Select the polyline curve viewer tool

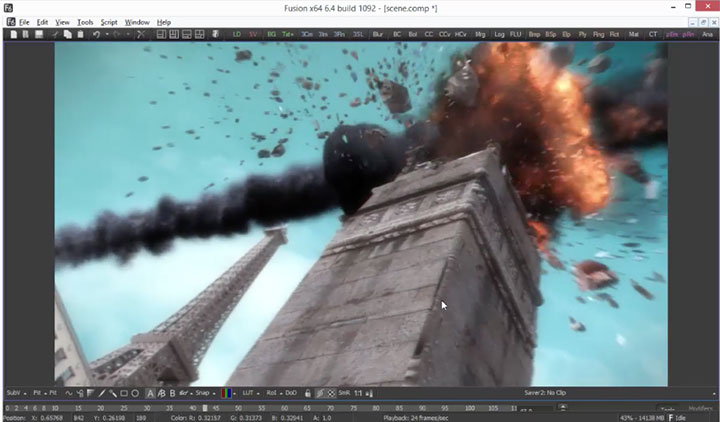tap(68, 393)
